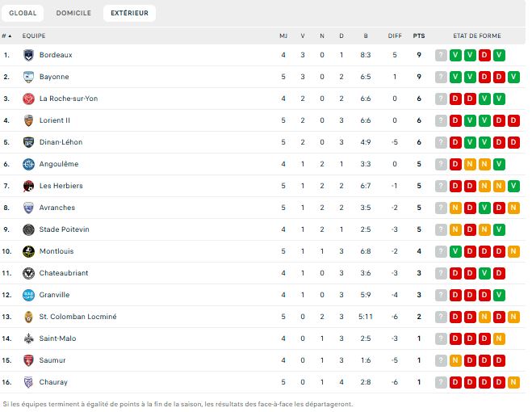Click the Bayonne team logo
The width and height of the screenshot is (532, 412).
[28, 77]
